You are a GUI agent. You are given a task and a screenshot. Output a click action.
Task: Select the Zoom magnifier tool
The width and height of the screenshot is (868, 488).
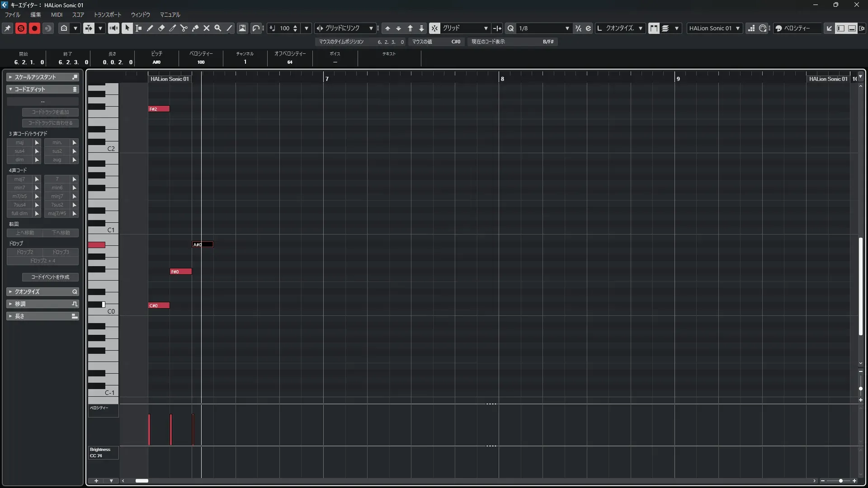(218, 28)
